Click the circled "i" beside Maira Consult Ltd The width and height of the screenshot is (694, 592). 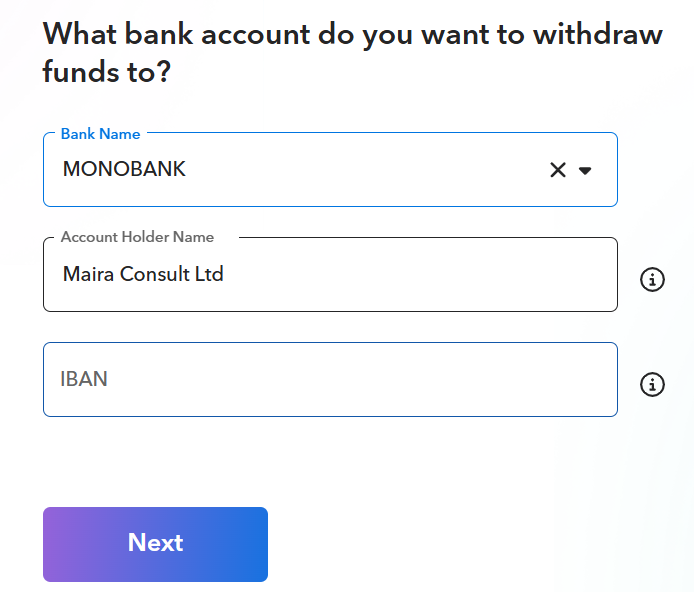tap(652, 280)
